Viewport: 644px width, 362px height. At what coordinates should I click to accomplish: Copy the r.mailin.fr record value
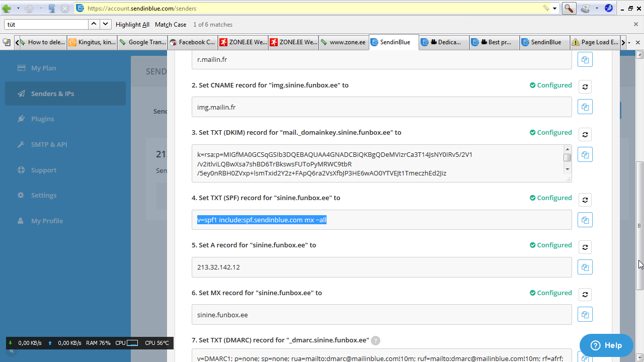pos(585,59)
